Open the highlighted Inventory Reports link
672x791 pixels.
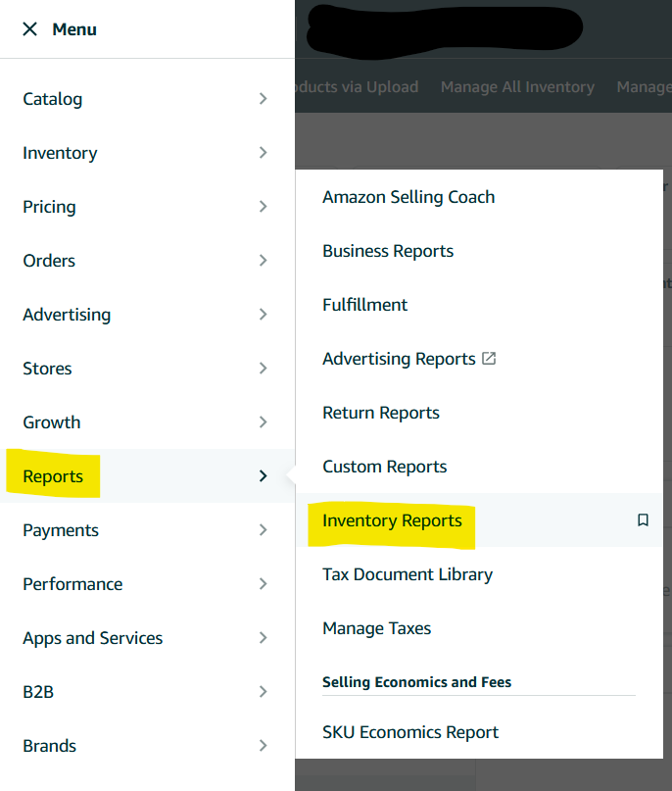(x=392, y=520)
